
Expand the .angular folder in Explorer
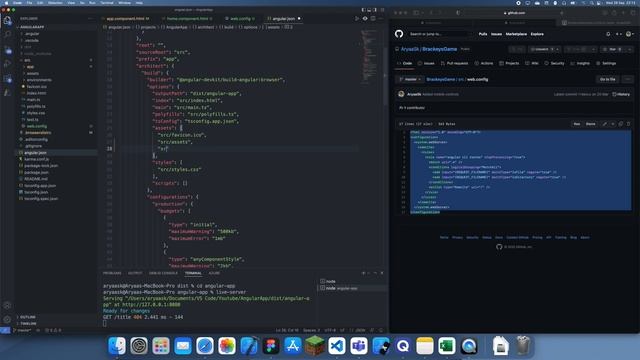coord(32,34)
